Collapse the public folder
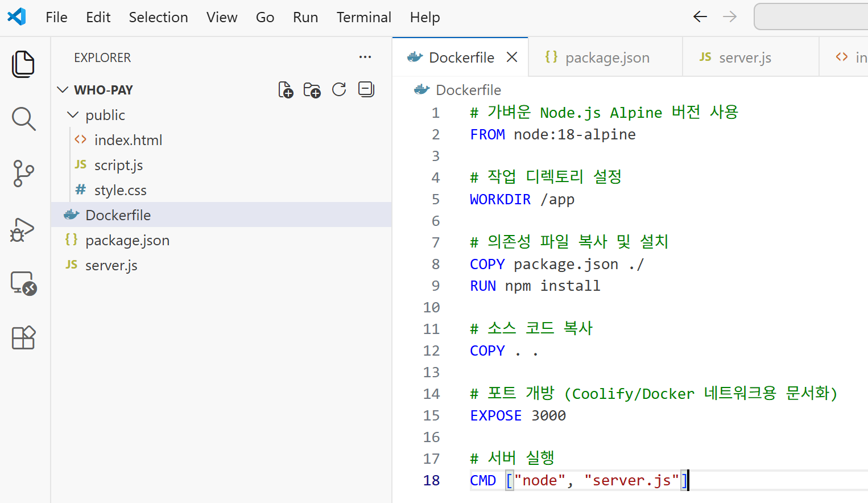868x503 pixels. click(x=73, y=115)
